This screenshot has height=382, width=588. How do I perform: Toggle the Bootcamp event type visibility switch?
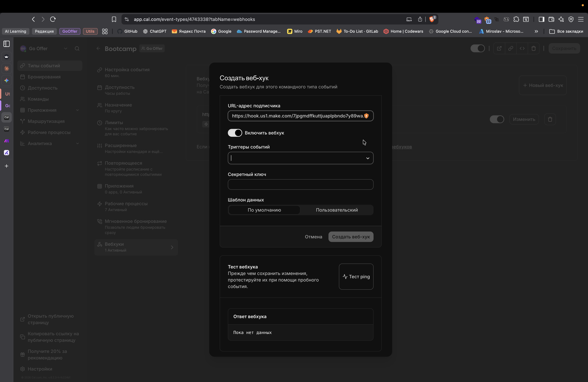coord(477,48)
